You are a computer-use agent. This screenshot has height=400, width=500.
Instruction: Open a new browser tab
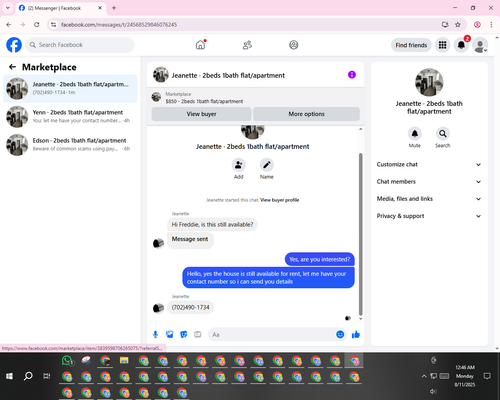click(114, 8)
